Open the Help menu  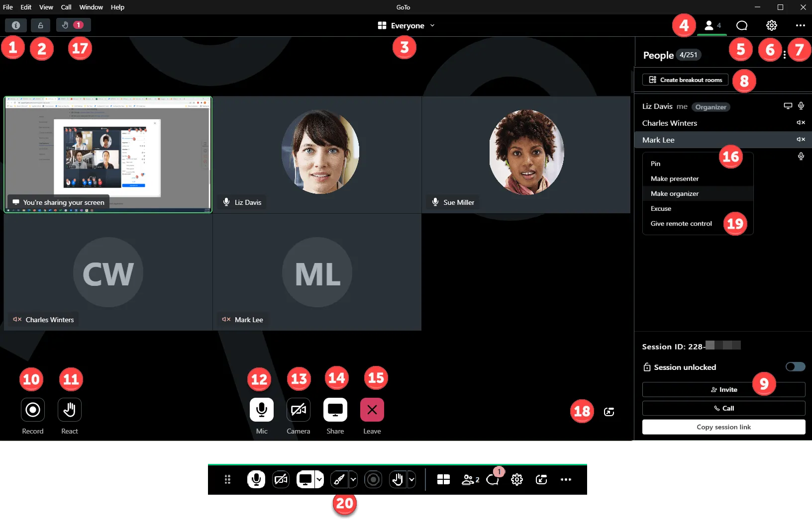pyautogui.click(x=117, y=7)
